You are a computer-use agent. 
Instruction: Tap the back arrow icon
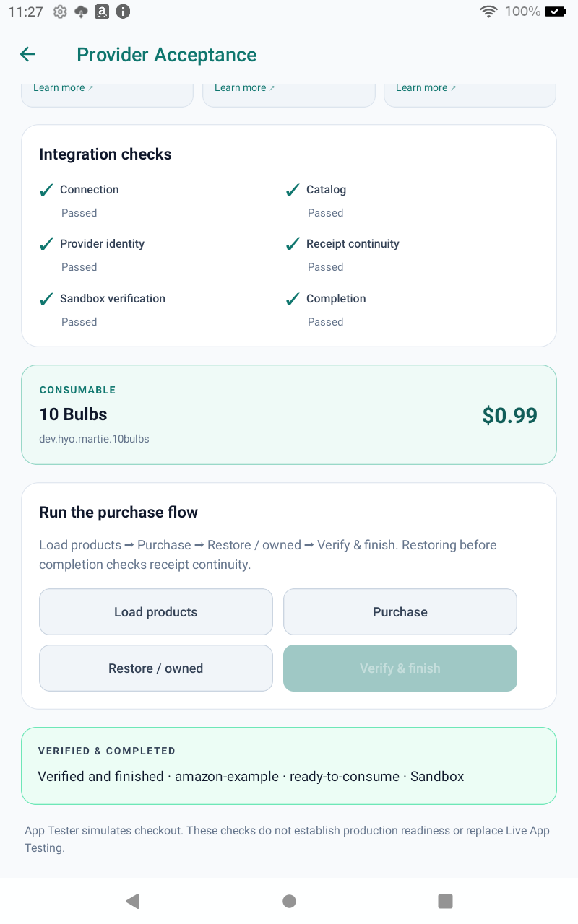point(27,54)
